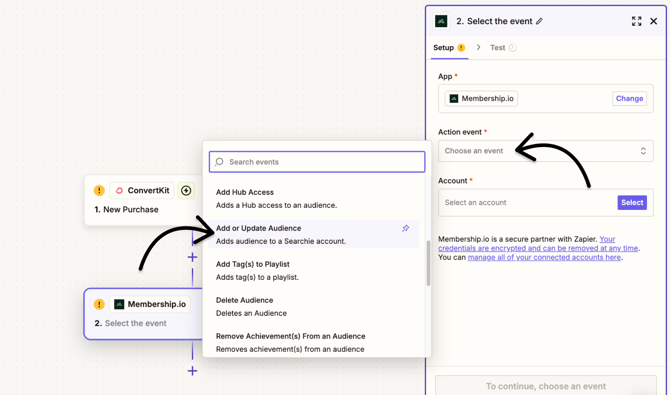Screen dimensions: 670x395
Task: Close the Select the event panel
Action: (653, 21)
